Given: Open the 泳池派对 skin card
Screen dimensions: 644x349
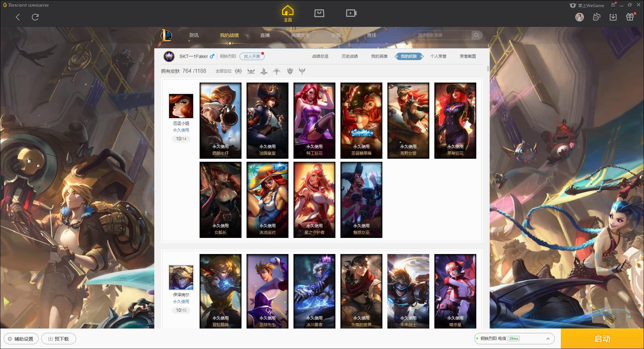Looking at the screenshot, I should (267, 200).
